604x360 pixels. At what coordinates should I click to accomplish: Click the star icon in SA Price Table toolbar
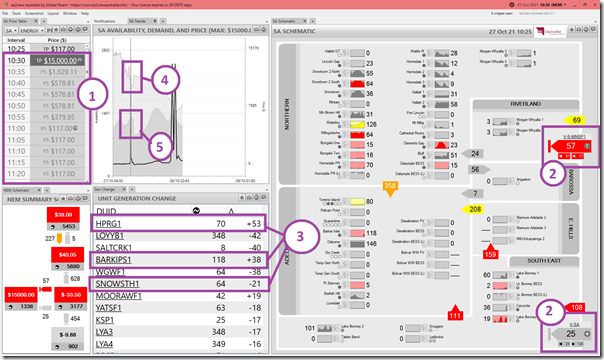(x=56, y=30)
